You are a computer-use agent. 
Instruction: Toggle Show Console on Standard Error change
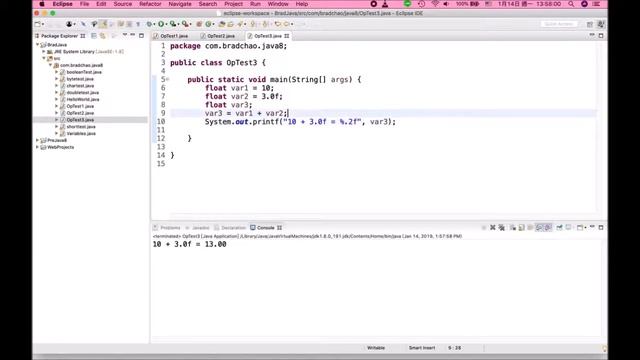pos(548,227)
